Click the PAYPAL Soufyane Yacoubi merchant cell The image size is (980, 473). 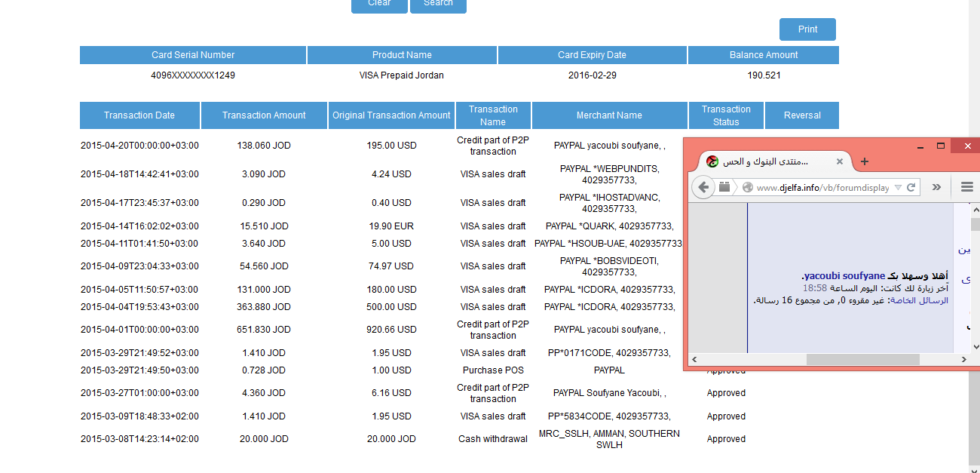pos(609,393)
